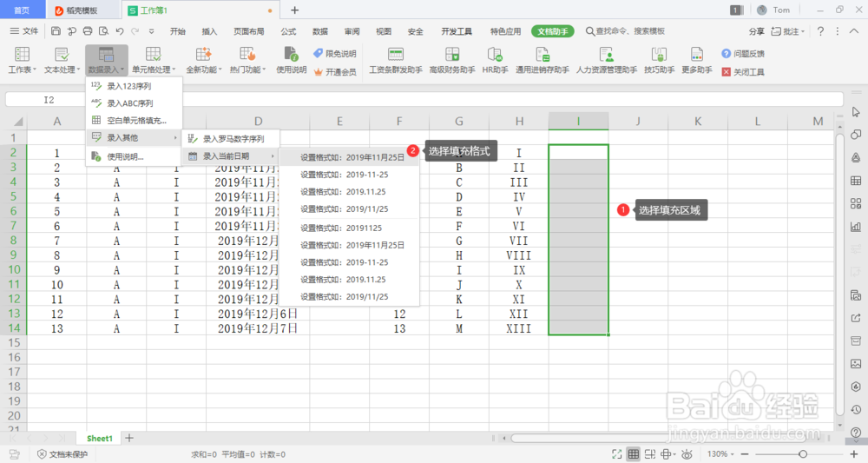Click the zoom slider handle

[x=803, y=454]
